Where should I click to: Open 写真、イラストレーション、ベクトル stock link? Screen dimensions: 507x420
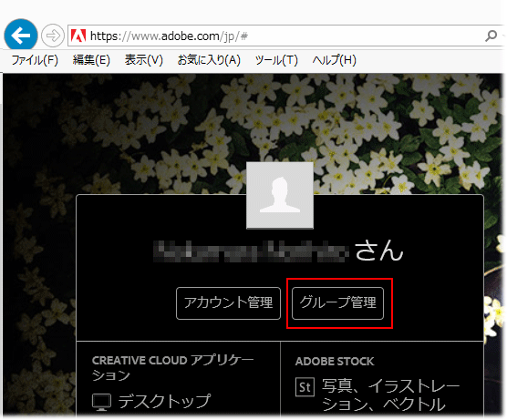tap(390, 395)
